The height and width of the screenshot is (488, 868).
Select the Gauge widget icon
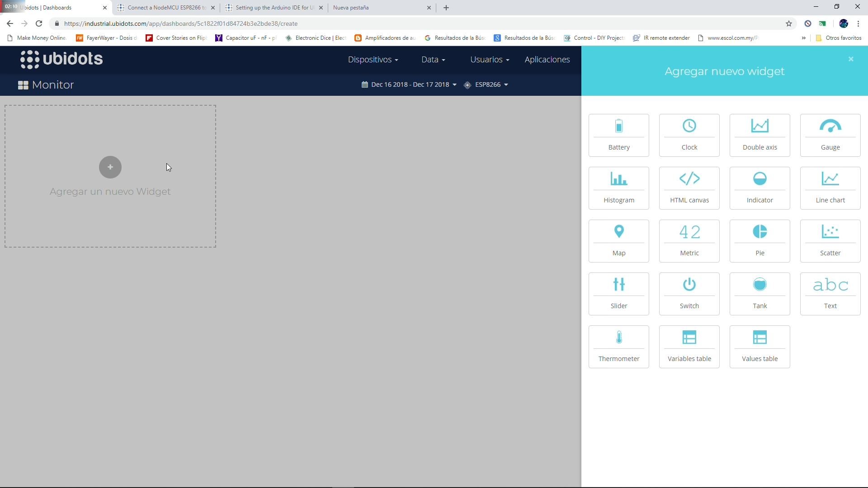point(830,135)
